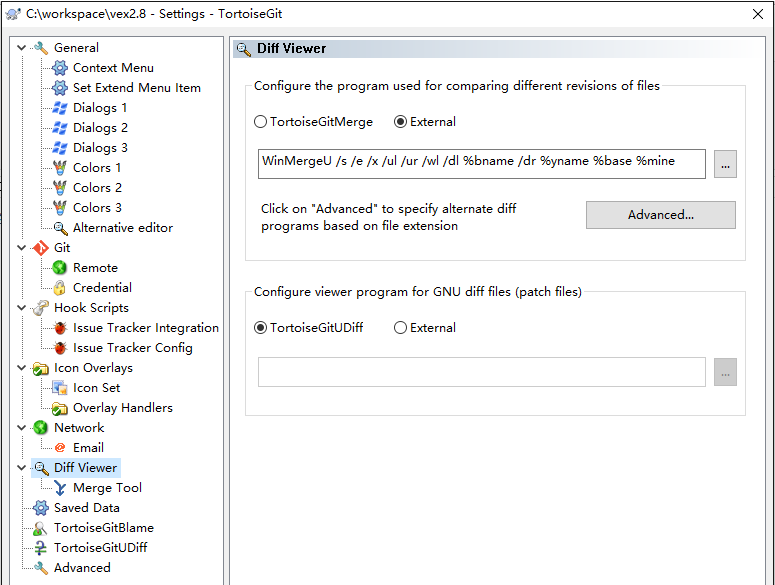775x585 pixels.
Task: Open the Saved Data settings page
Action: click(x=86, y=508)
